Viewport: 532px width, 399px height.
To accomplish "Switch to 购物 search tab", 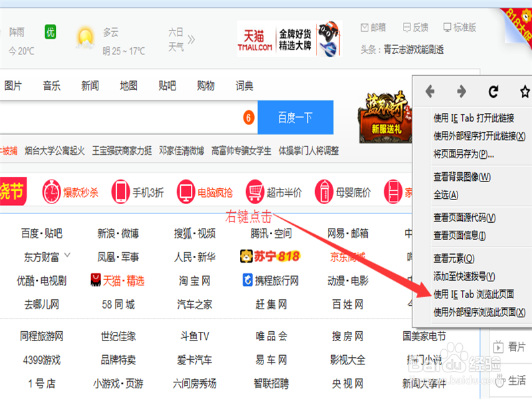I will 205,86.
